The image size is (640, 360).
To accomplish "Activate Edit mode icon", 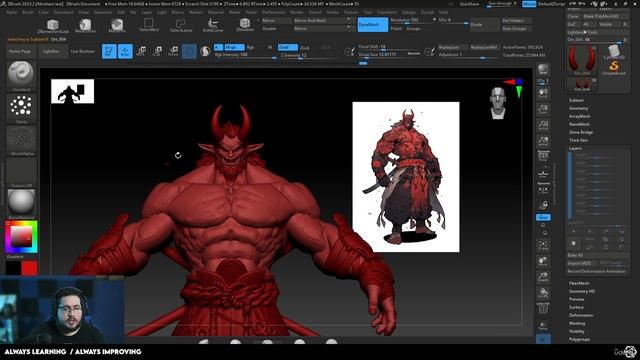I will (109, 51).
